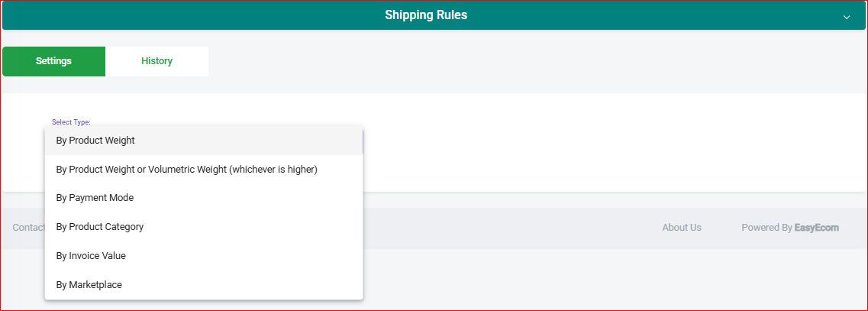Click empty page area below the footer
Image resolution: width=868 pixels, height=311 pixels.
(609, 279)
